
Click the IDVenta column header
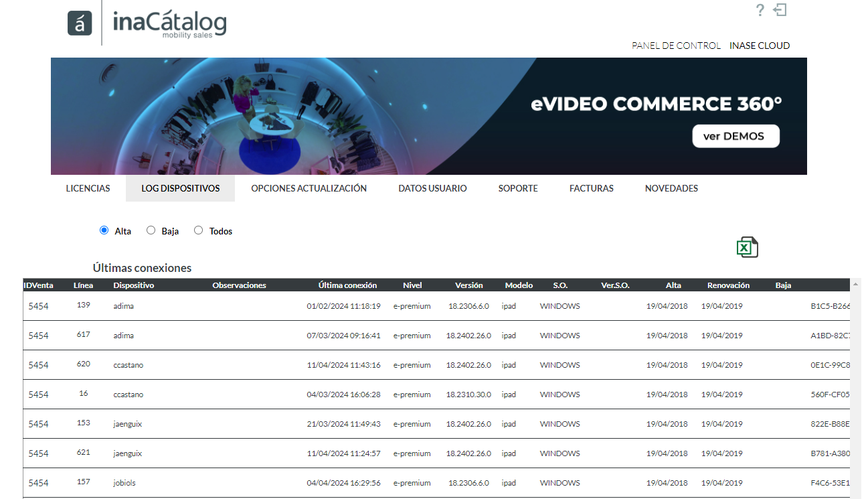click(x=39, y=285)
